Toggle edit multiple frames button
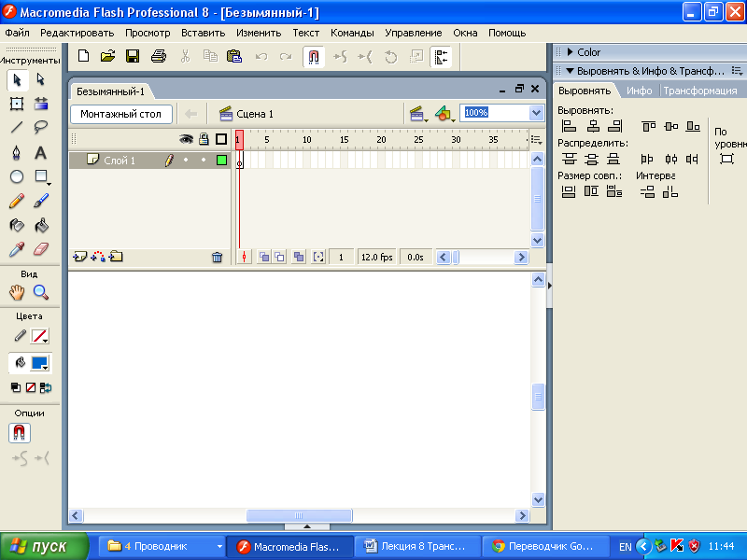747x560 pixels. coord(299,258)
